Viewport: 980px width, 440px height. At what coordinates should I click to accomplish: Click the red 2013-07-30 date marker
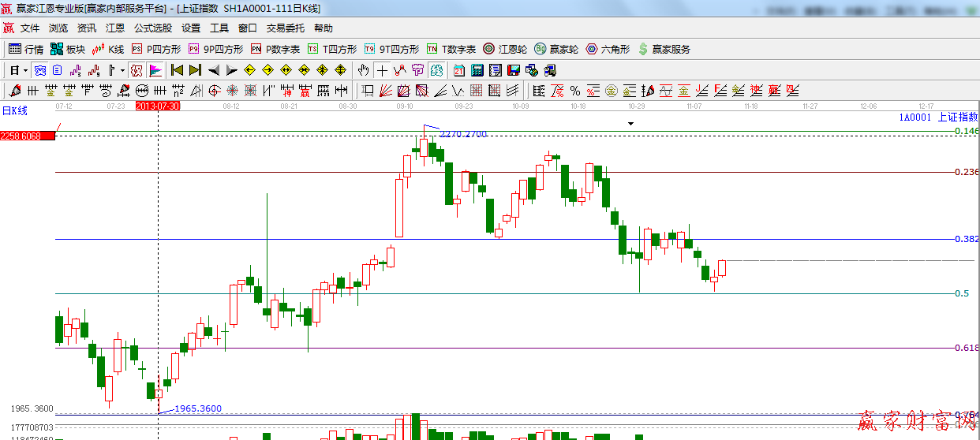coord(158,106)
